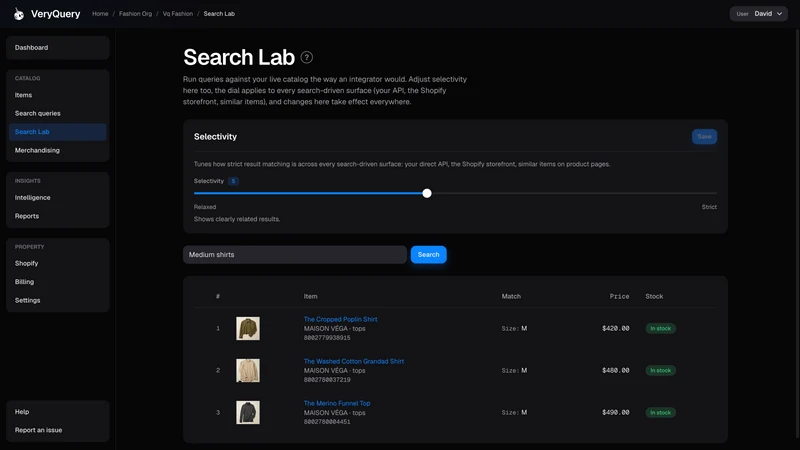Open Settings in the sidebar
The height and width of the screenshot is (450, 800).
click(58, 300)
